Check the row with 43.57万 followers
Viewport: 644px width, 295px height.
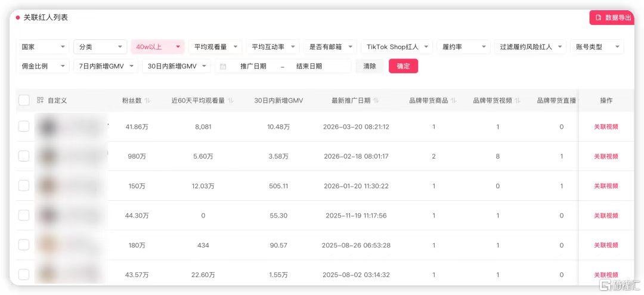24,275
